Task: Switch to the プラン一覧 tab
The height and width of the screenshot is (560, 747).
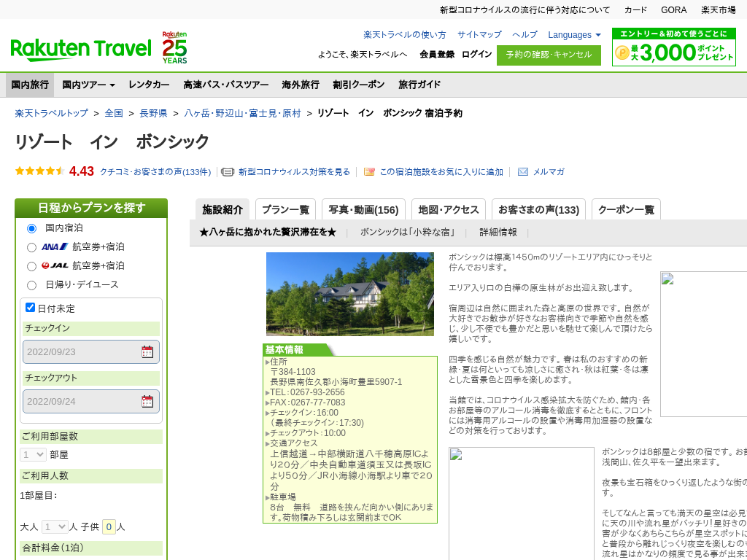Action: (285, 209)
